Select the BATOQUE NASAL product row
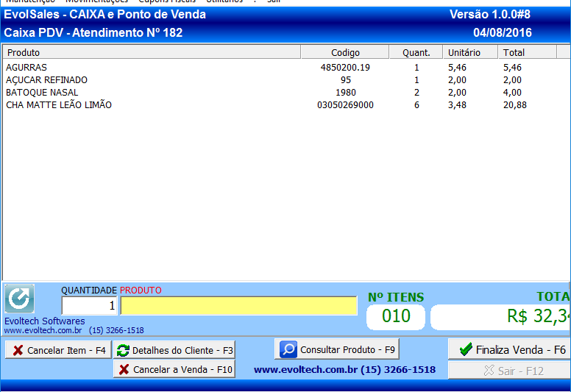 285,93
